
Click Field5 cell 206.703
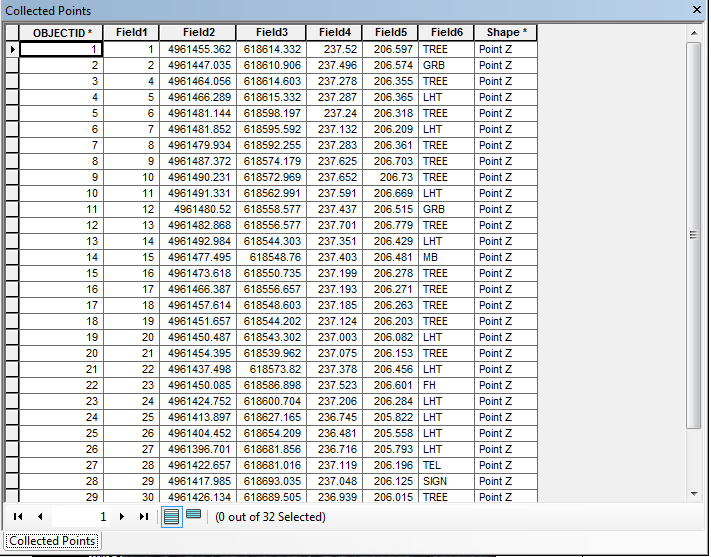390,161
